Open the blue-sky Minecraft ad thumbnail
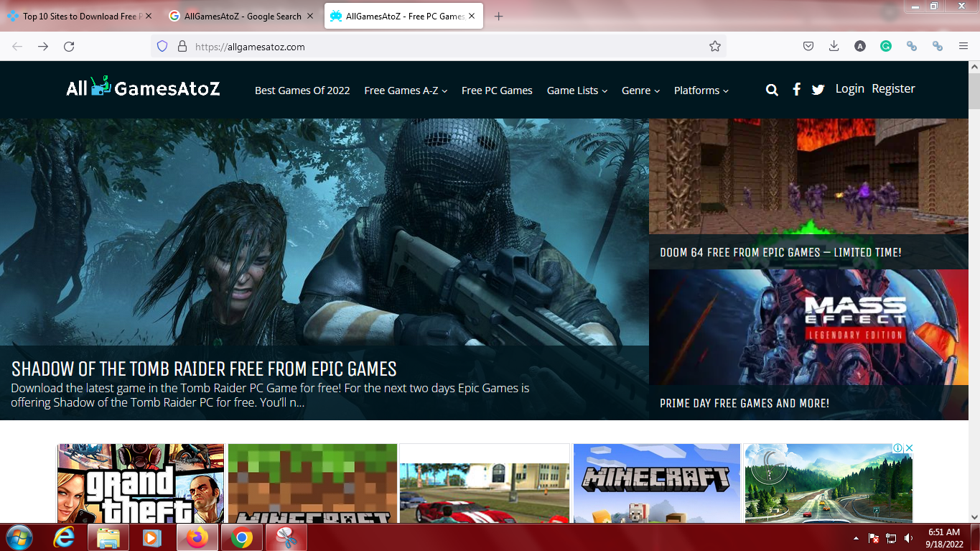The image size is (980, 551). tap(657, 483)
